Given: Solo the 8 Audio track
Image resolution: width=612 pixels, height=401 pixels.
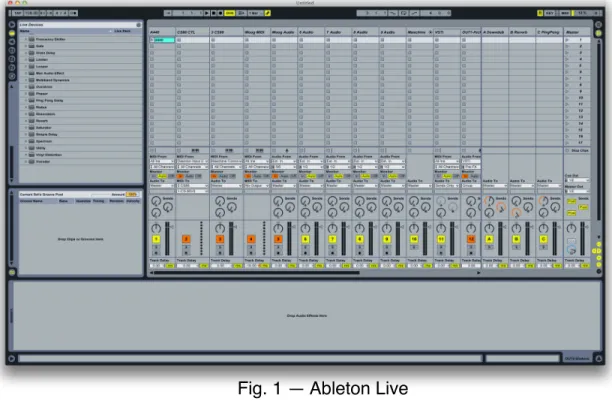Looking at the screenshot, I should coord(359,247).
